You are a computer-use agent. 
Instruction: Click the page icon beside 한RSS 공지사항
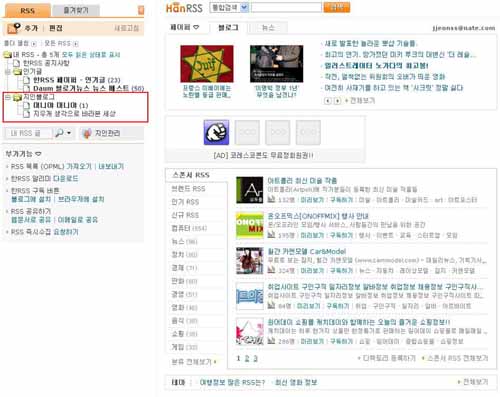point(17,63)
